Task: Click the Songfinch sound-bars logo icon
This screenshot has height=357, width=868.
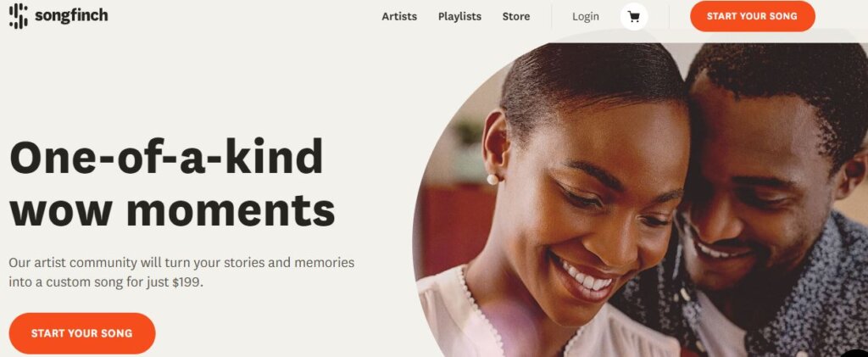Action: 19,15
